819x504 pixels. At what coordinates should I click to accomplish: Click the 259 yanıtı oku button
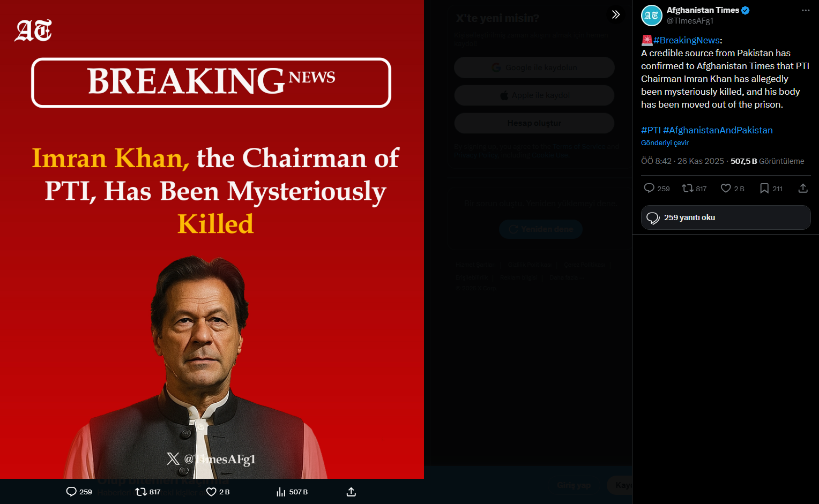click(726, 217)
